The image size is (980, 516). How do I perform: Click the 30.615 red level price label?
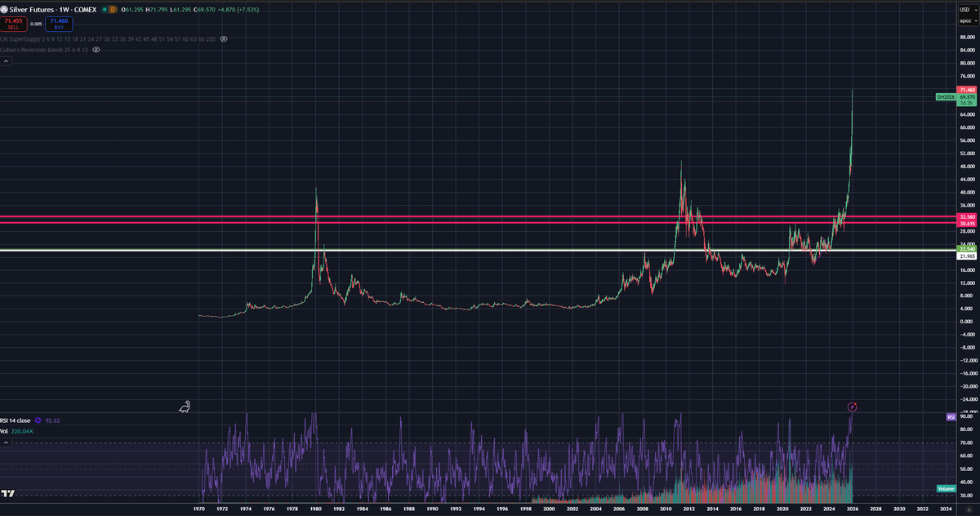coord(967,224)
